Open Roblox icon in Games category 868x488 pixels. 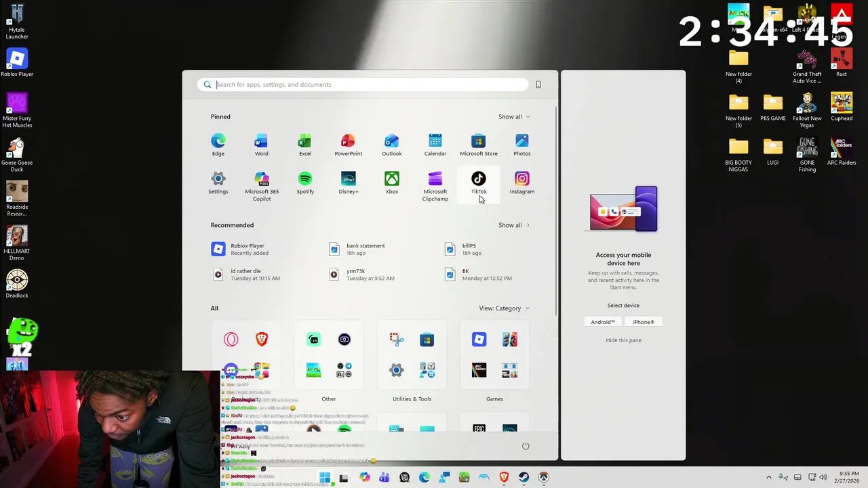point(479,339)
